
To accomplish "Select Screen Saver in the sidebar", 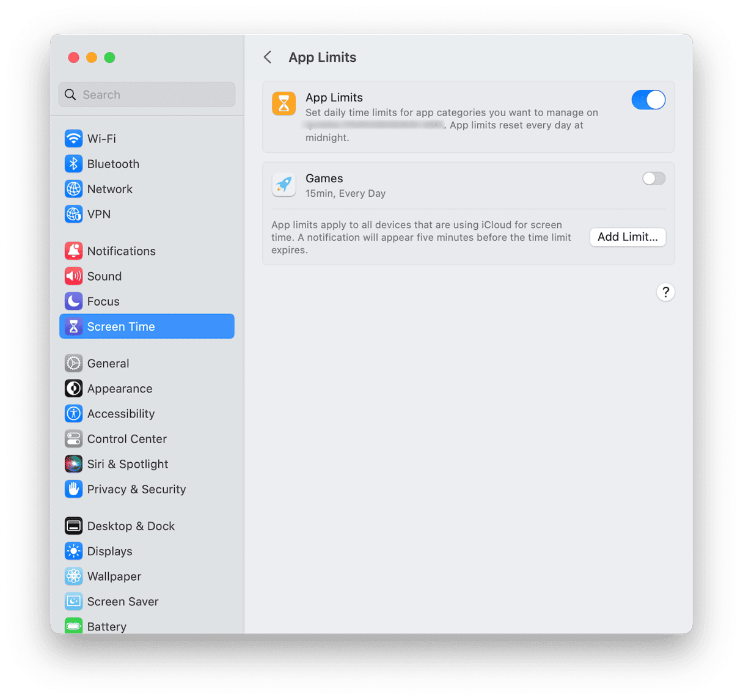I will pyautogui.click(x=147, y=602).
